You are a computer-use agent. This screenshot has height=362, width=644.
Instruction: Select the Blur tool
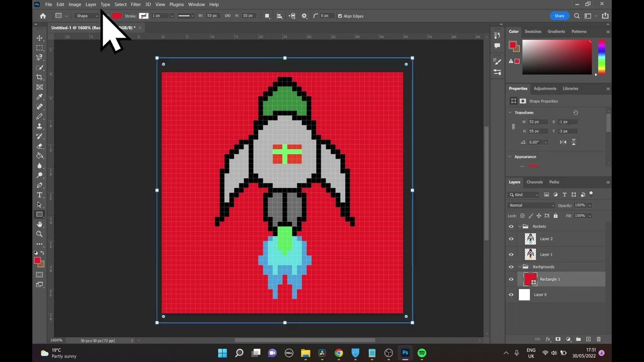[x=39, y=165]
